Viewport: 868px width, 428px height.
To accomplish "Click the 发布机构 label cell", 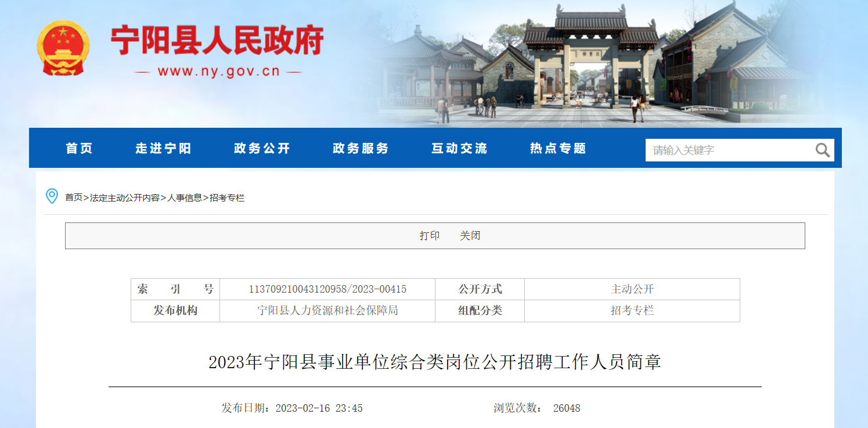I will pos(175,311).
